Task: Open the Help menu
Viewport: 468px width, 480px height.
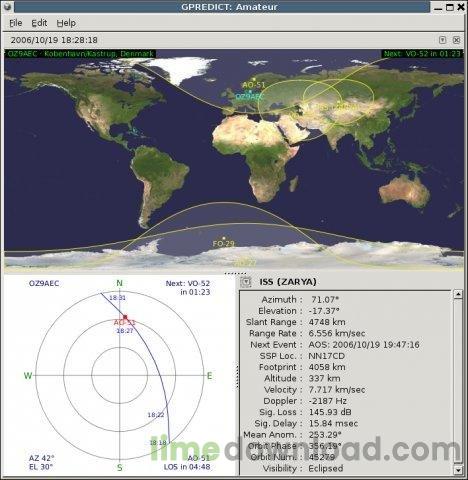Action: pyautogui.click(x=66, y=23)
